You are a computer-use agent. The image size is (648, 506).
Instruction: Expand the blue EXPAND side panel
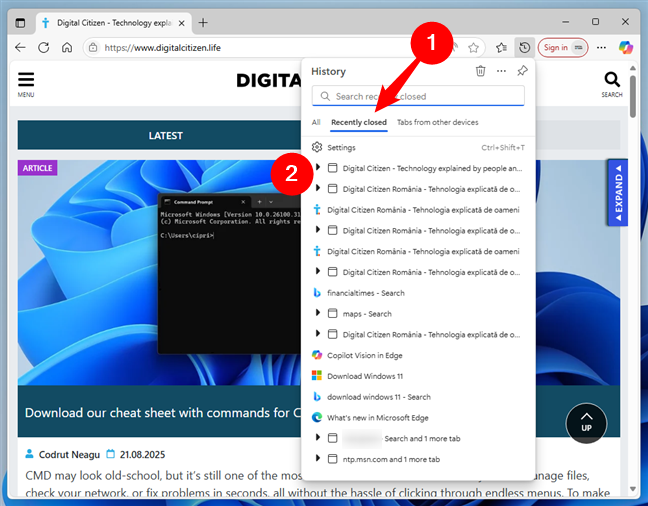(618, 193)
